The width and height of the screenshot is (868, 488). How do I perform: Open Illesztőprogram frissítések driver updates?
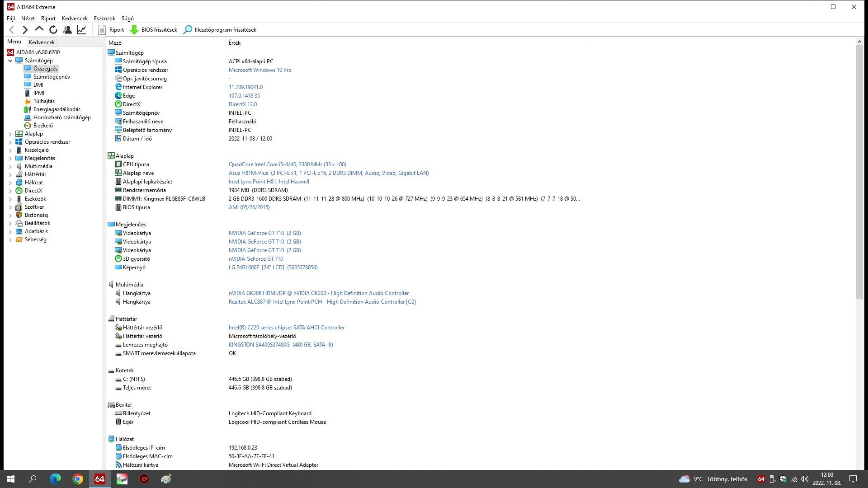tap(220, 30)
